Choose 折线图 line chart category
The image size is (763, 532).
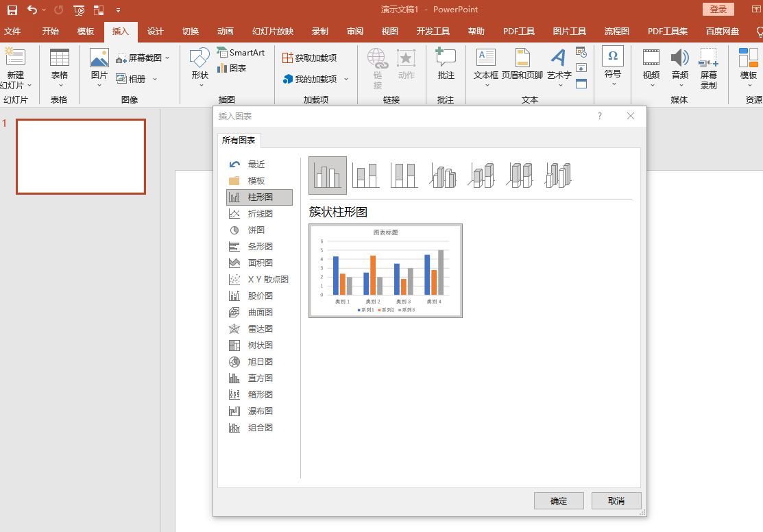pos(259,214)
